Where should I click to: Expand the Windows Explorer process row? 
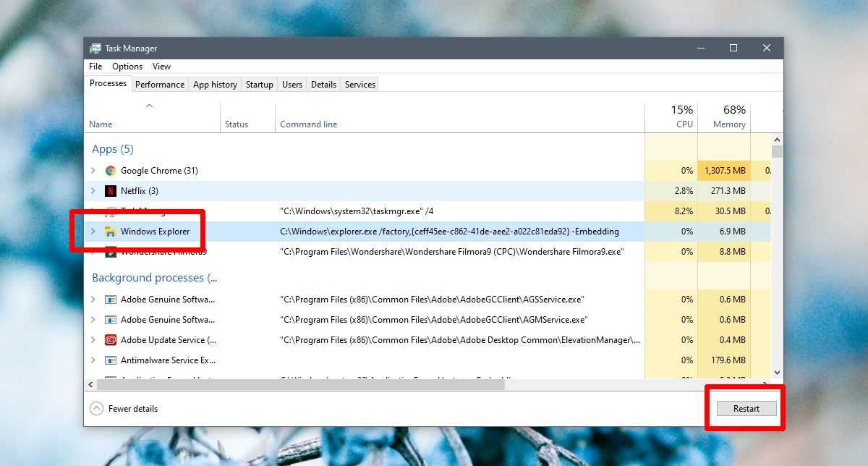pyautogui.click(x=93, y=232)
